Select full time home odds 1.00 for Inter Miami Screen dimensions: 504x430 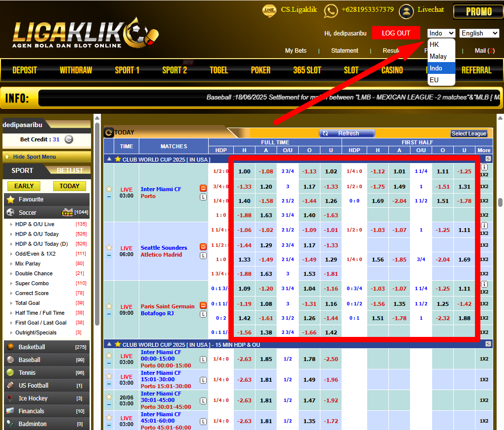(244, 171)
